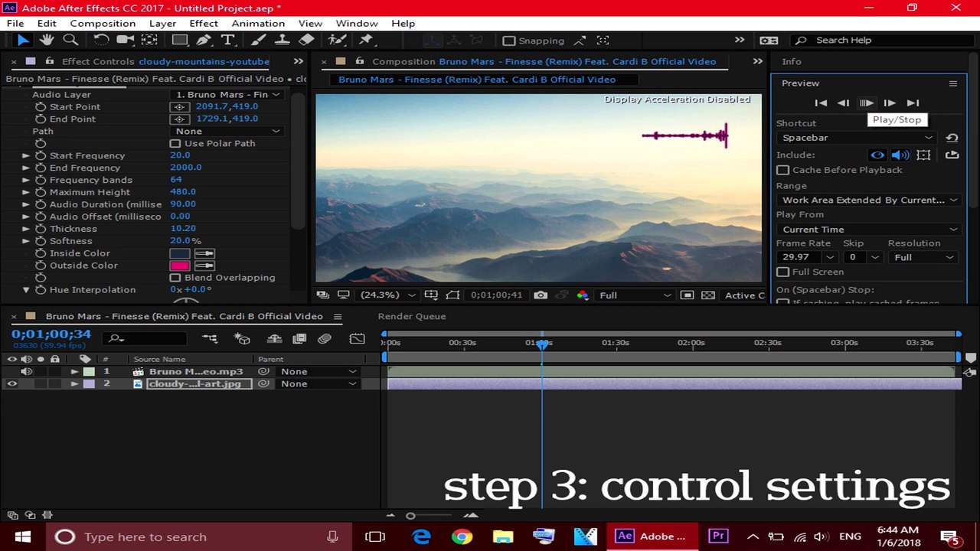Select the Pan Behind anchor point tool
The height and width of the screenshot is (551, 980).
pos(150,40)
